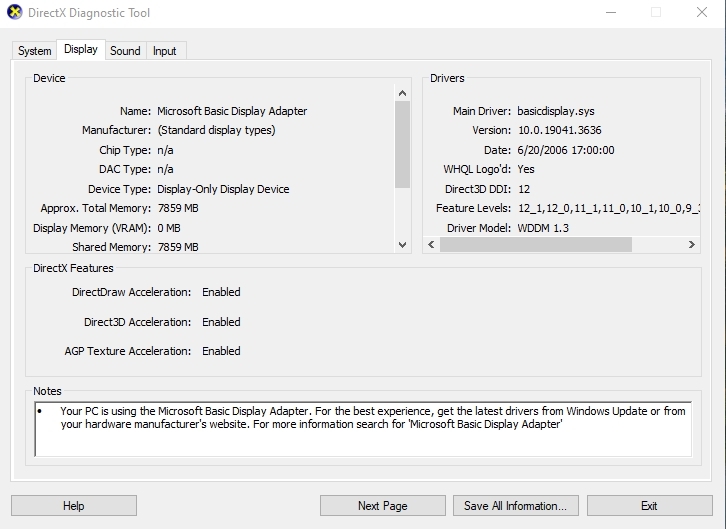Click the 'Device Type:' label
Image resolution: width=726 pixels, height=529 pixels.
(x=119, y=189)
